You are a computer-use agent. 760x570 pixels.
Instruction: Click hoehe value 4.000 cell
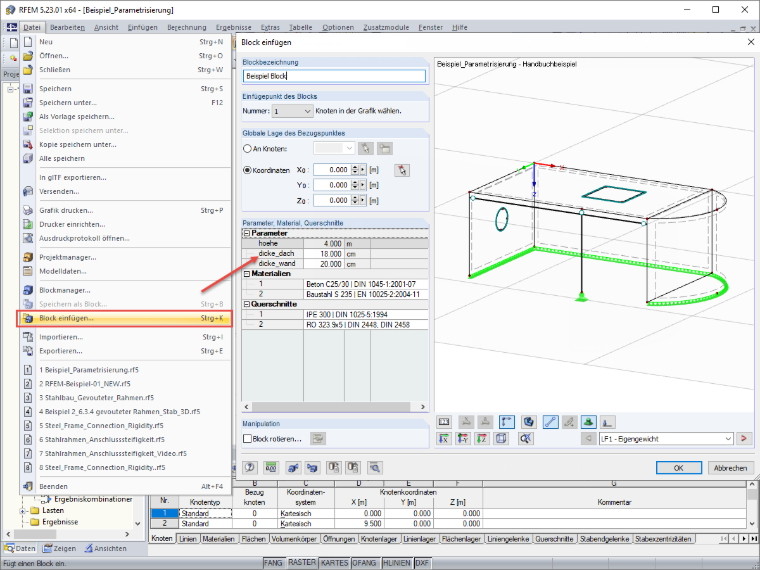323,244
